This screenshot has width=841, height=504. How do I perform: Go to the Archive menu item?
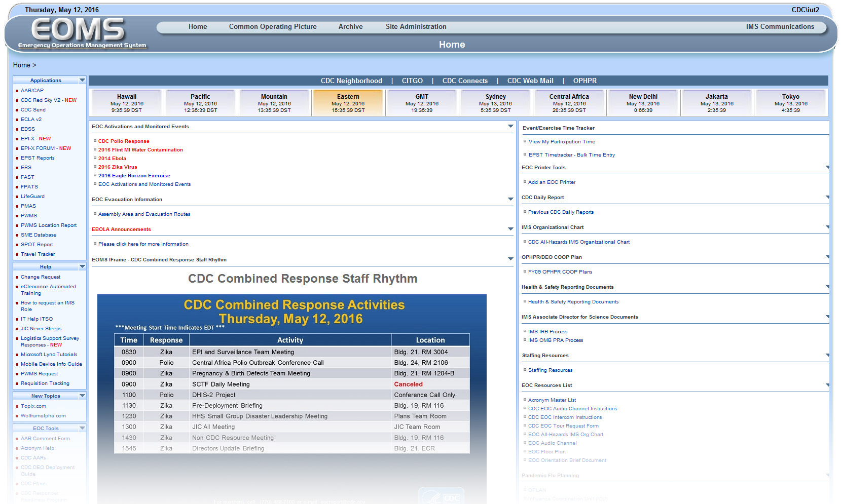[x=350, y=27]
